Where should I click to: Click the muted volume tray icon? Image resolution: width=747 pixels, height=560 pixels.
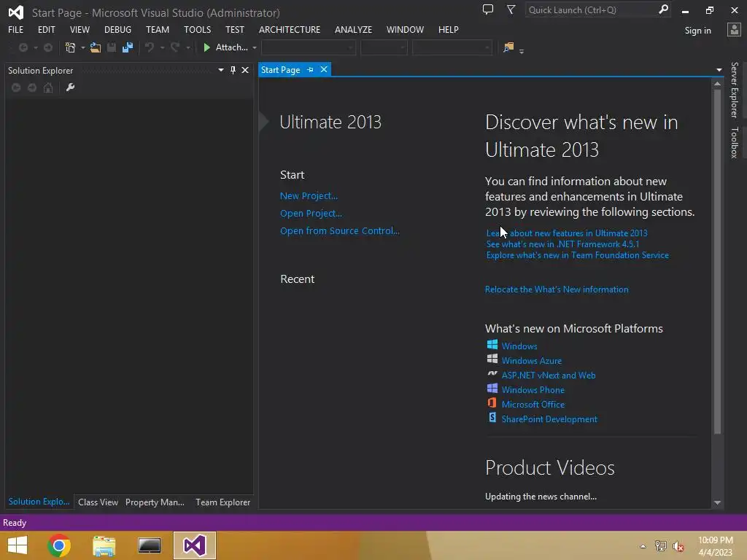click(x=678, y=546)
